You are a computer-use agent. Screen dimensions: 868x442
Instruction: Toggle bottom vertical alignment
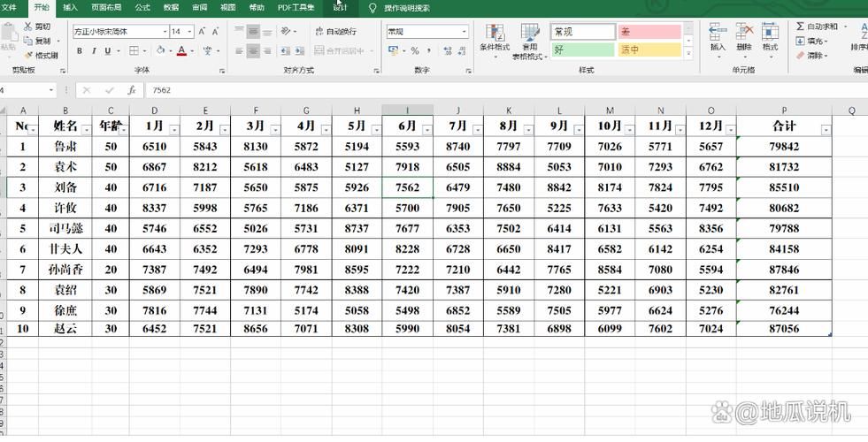267,32
